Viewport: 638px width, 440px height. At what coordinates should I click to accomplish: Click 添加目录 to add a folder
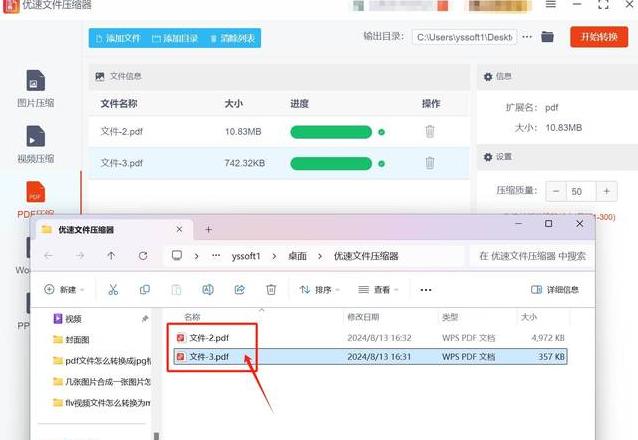(175, 38)
